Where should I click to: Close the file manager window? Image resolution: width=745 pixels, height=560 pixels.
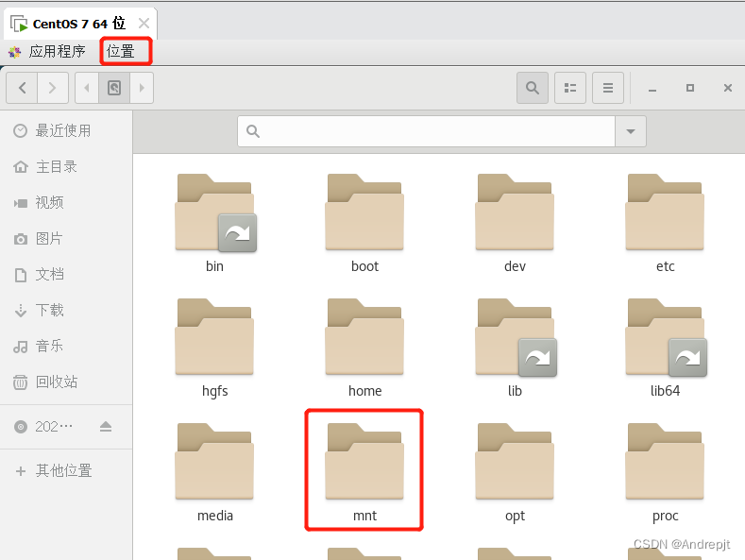pyautogui.click(x=727, y=88)
